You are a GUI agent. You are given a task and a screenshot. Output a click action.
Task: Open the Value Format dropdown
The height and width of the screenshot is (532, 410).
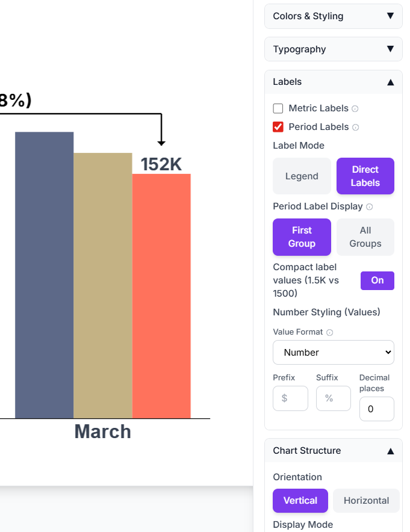[334, 352]
